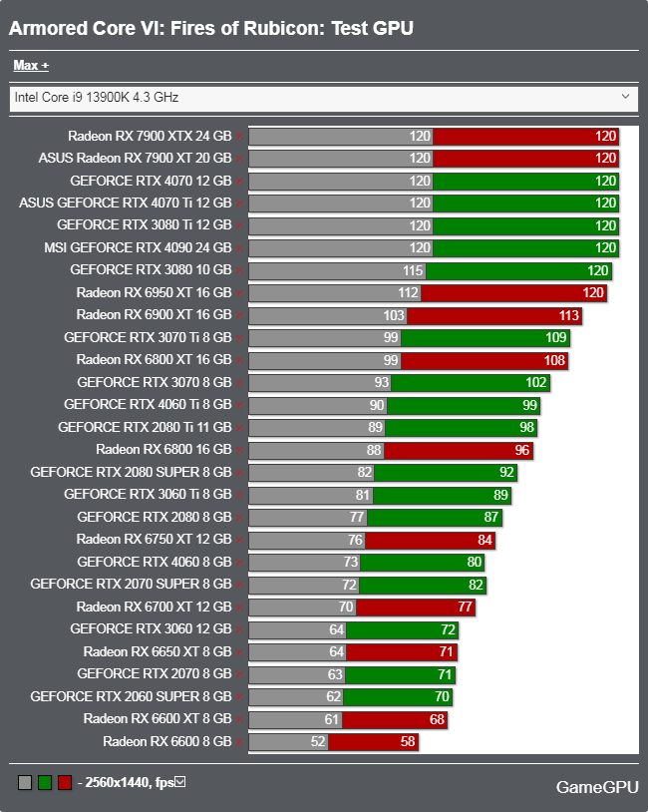Remove GEFORCE RTX 4060 8 GB via X icon

[239, 564]
